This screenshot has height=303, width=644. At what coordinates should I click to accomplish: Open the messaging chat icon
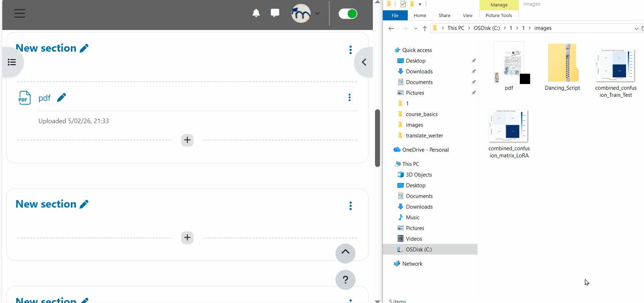tap(275, 14)
